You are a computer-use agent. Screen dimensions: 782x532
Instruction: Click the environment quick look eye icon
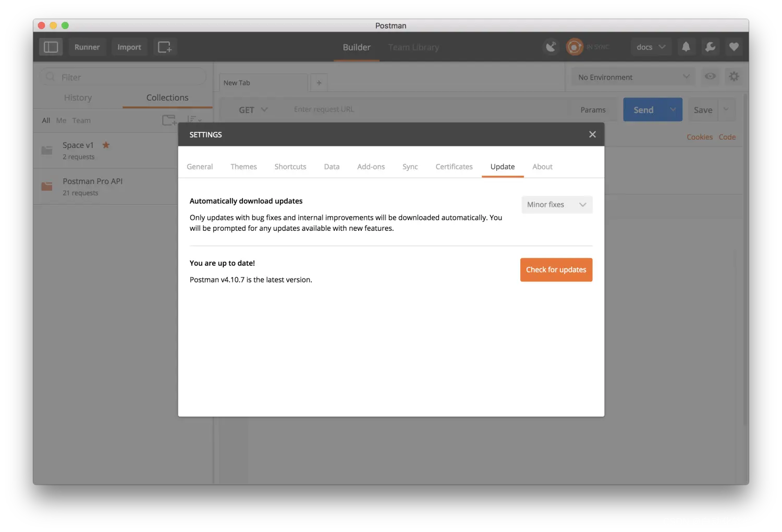(x=710, y=76)
